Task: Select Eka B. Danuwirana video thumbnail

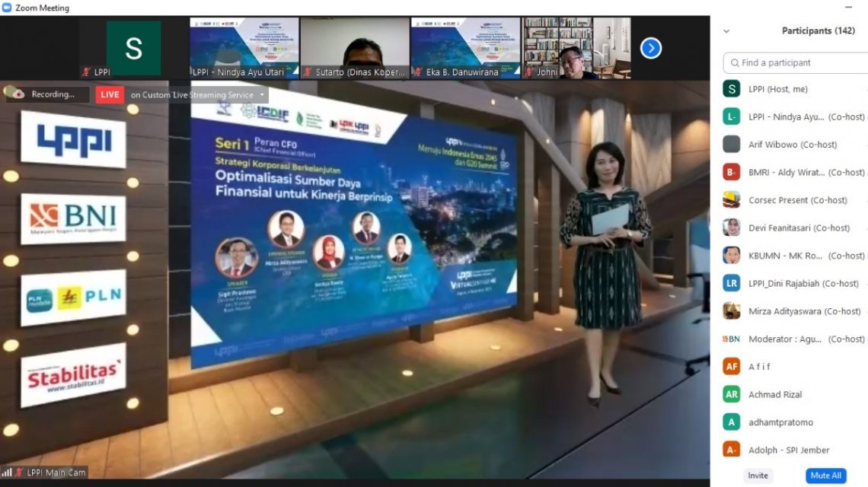Action: point(465,48)
